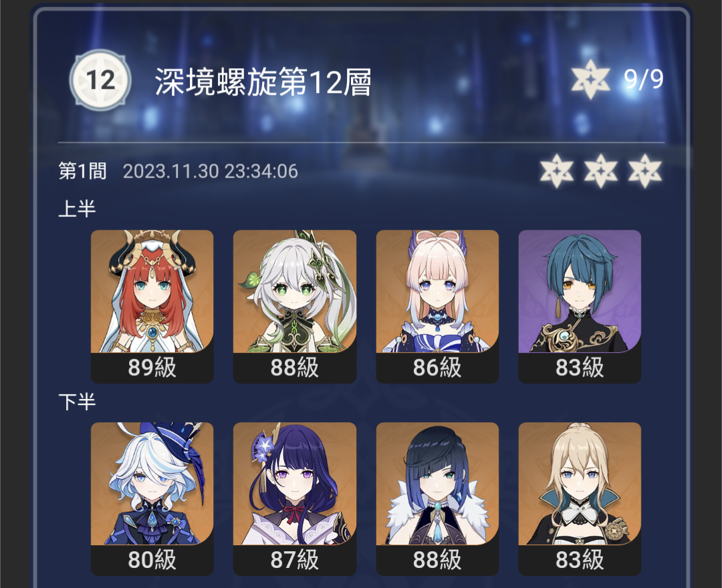Click the last chamber star icon
The height and width of the screenshot is (588, 722).
coord(645,171)
